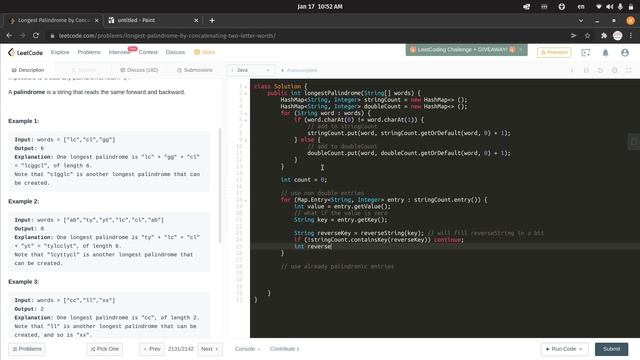The width and height of the screenshot is (640, 360).
Task: Open Discuss nav item
Action: pos(175,52)
